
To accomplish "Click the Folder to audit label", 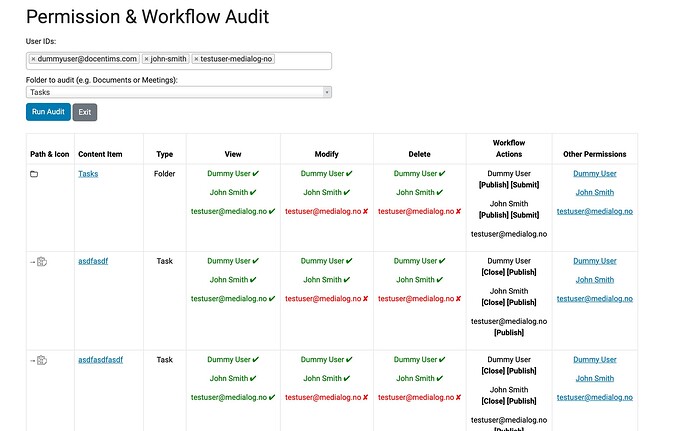I will (102, 80).
